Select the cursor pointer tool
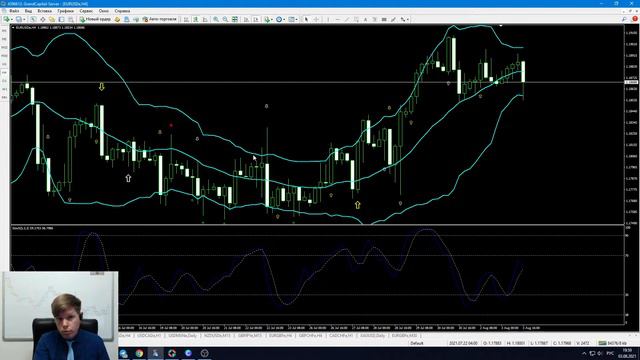 [x=307, y=19]
